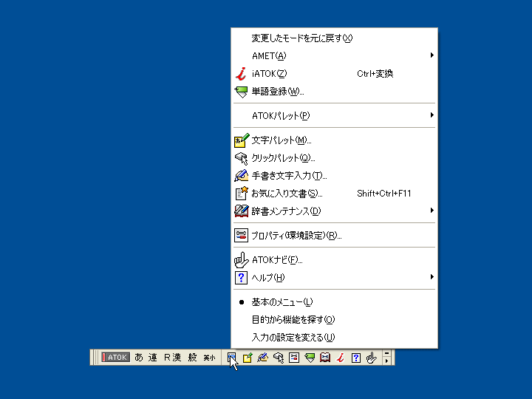532x399 pixels.
Task: Click the document star icon beside お気に入り文書
Action: click(x=242, y=194)
